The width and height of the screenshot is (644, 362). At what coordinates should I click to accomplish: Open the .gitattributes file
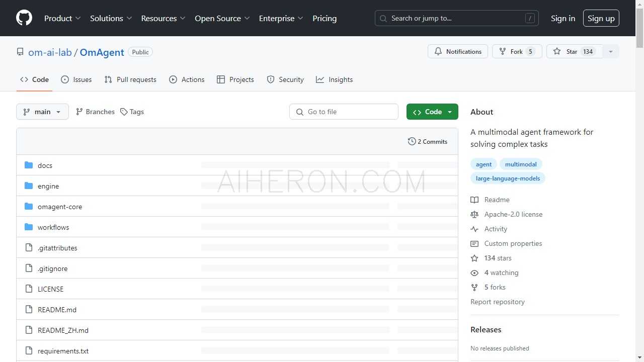[57, 248]
